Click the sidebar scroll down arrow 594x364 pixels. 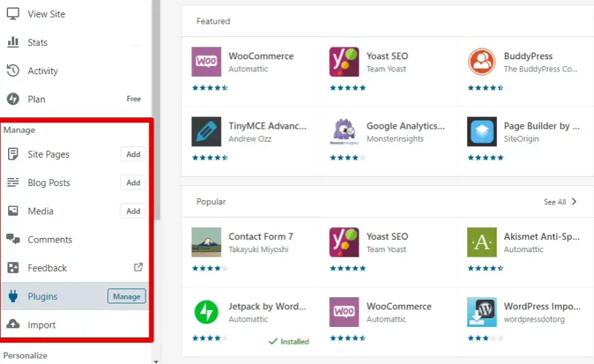tap(156, 362)
